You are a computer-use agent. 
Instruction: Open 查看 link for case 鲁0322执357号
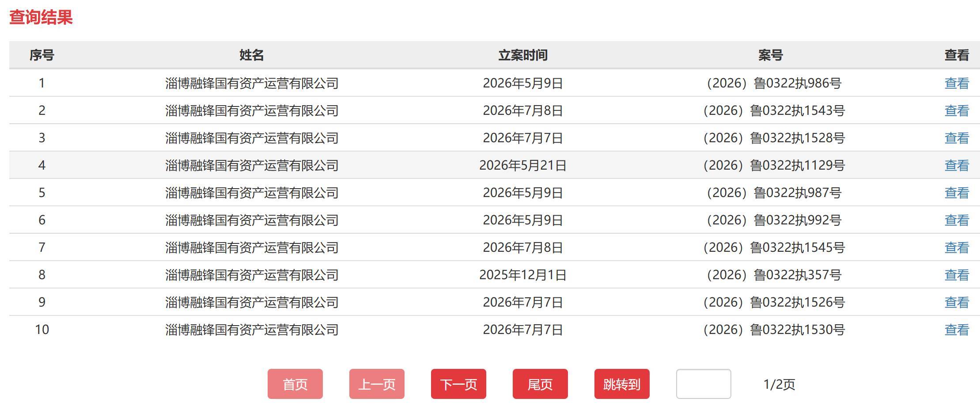pos(957,275)
